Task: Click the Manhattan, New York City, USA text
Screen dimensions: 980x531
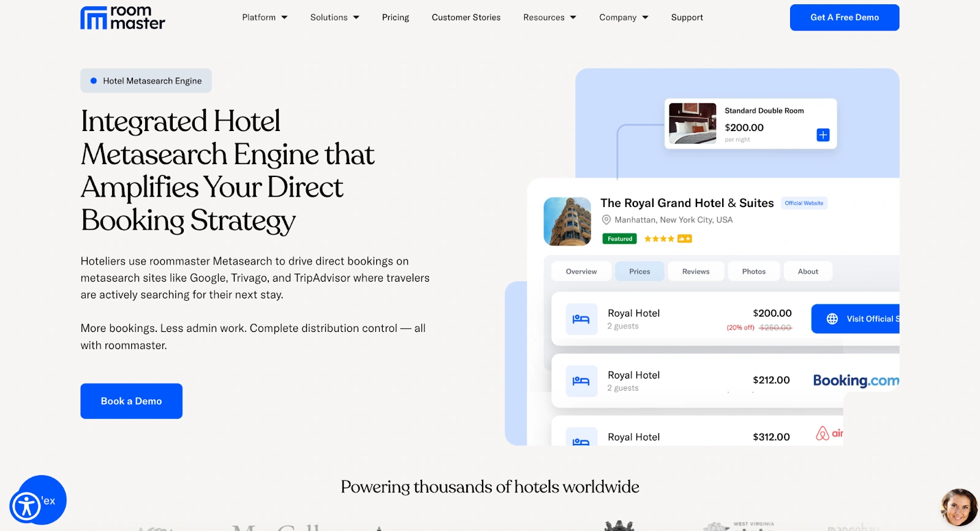Action: 674,220
